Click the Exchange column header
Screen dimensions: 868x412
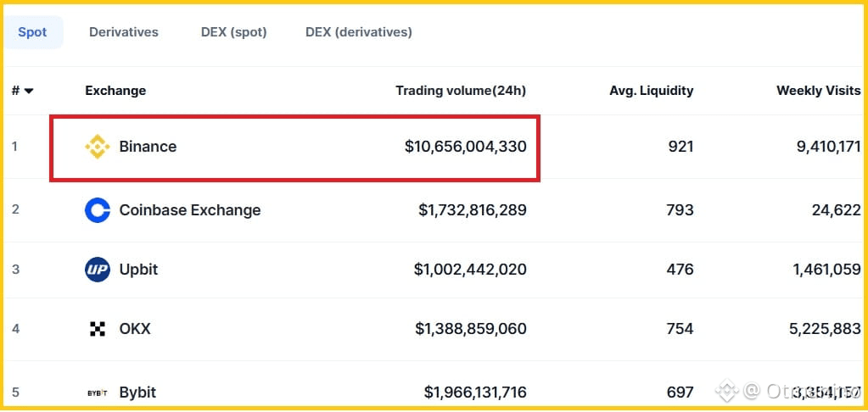coord(115,91)
